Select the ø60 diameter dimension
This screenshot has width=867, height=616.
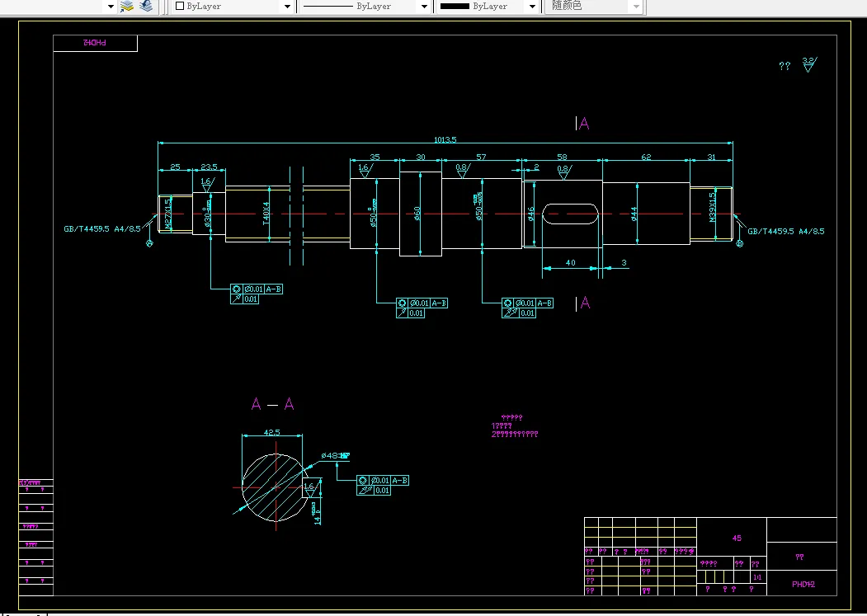coord(417,213)
